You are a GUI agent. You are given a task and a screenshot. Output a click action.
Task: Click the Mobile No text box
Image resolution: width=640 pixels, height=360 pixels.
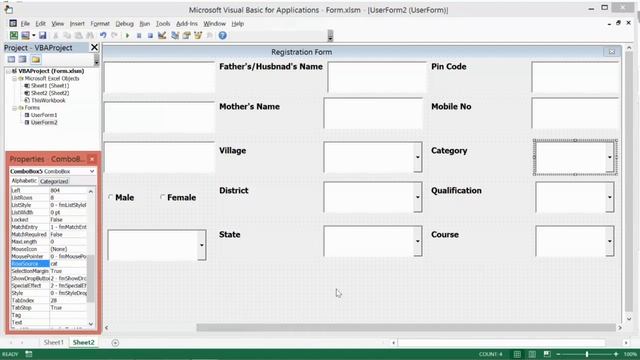(x=575, y=113)
